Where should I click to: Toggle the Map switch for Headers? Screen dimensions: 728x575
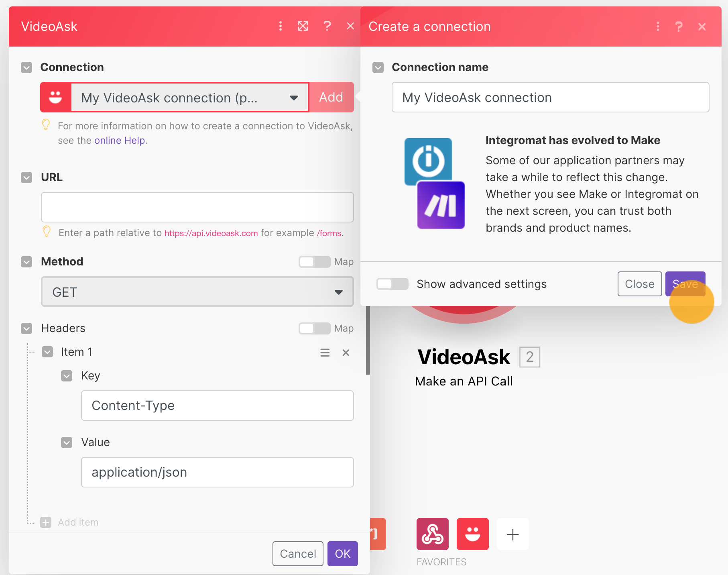tap(315, 328)
